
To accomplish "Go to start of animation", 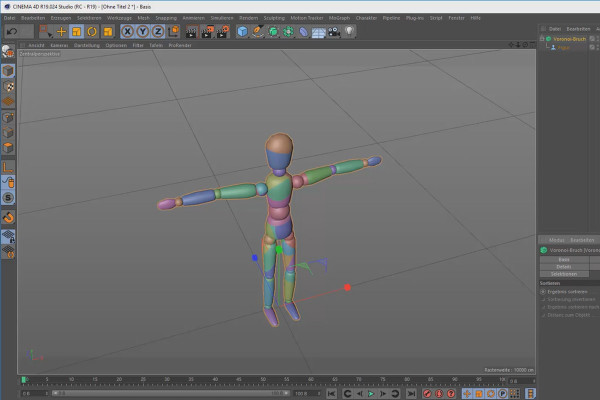I will (331, 393).
